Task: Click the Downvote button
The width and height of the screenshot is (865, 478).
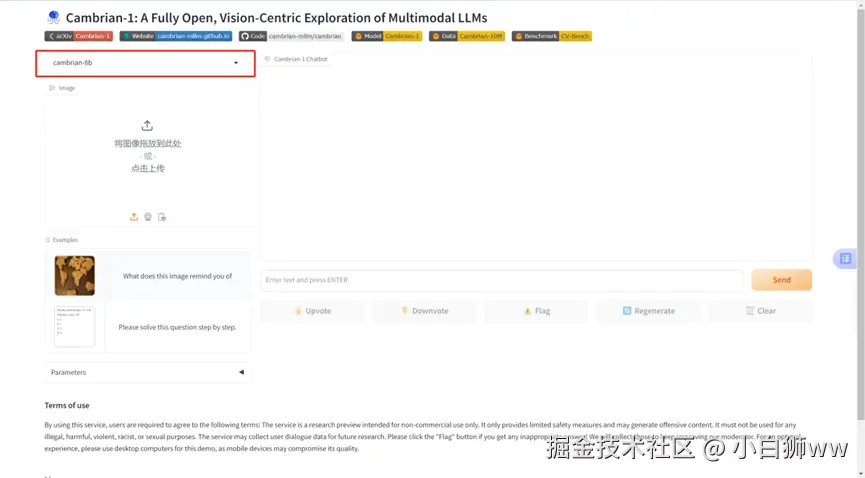Action: [424, 311]
